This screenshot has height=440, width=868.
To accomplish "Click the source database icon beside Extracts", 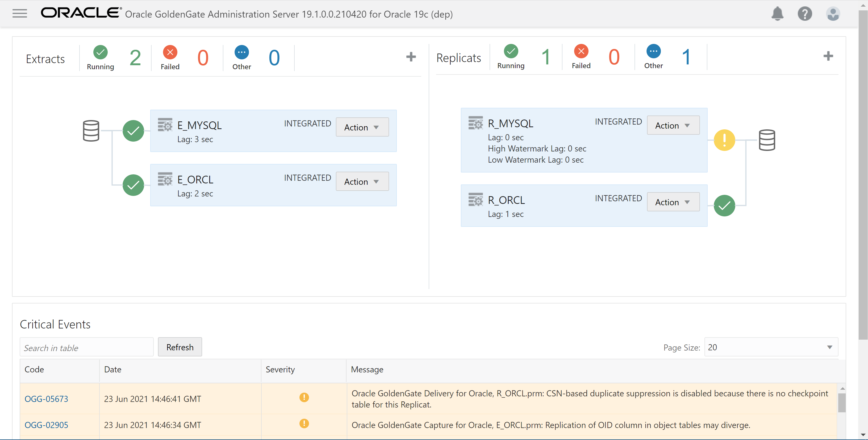I will (91, 131).
